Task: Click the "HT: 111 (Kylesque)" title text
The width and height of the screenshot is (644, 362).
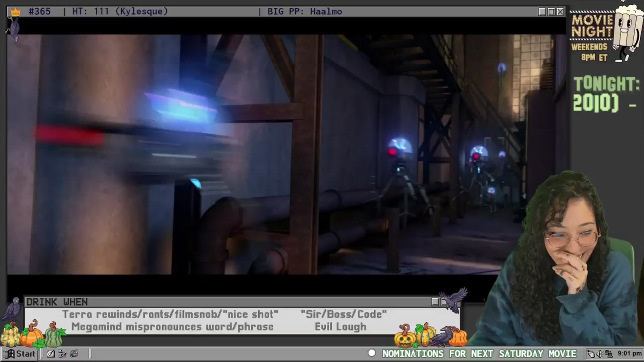Action: tap(120, 11)
